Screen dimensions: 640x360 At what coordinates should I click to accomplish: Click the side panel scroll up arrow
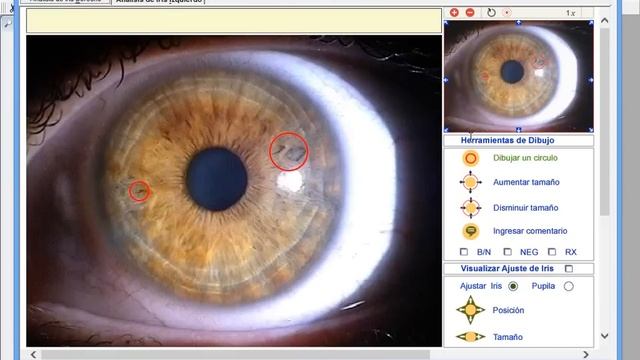point(604,20)
